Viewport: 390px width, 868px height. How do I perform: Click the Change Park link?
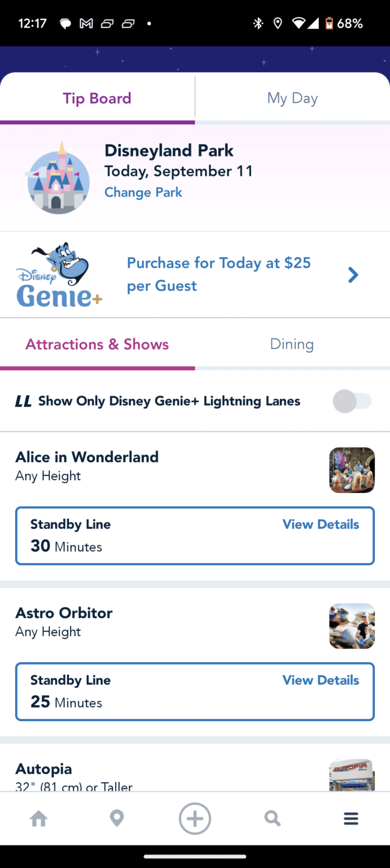(x=143, y=192)
